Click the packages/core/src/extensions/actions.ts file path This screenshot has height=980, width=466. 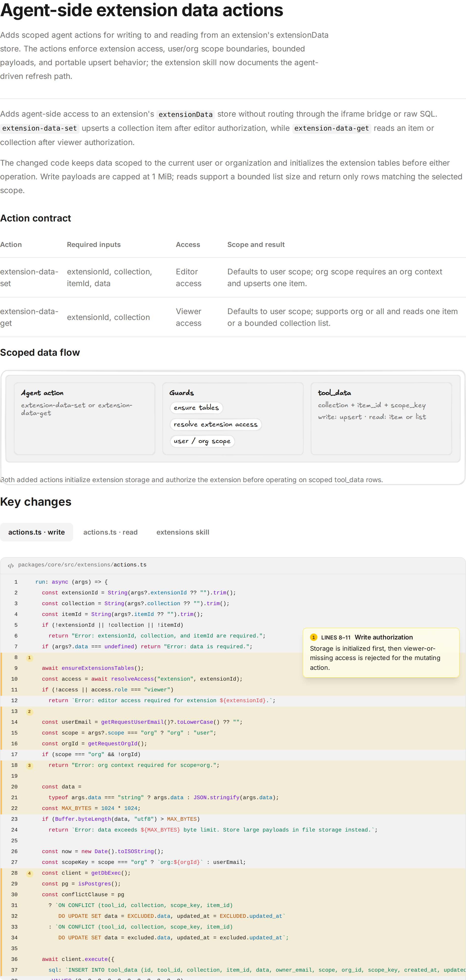coord(82,565)
